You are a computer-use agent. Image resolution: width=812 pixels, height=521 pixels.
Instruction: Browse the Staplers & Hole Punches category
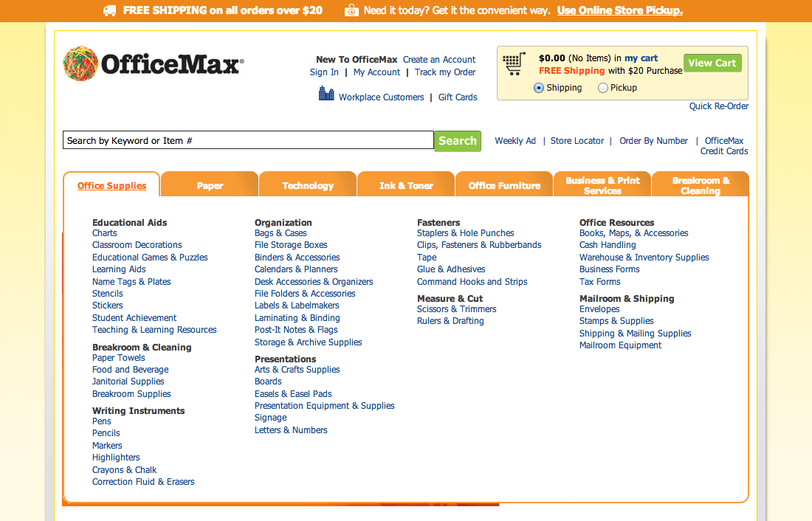pos(465,232)
